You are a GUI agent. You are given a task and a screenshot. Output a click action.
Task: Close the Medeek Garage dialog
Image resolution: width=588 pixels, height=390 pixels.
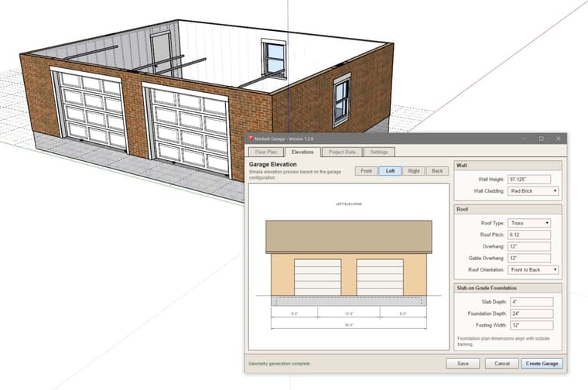(x=559, y=139)
